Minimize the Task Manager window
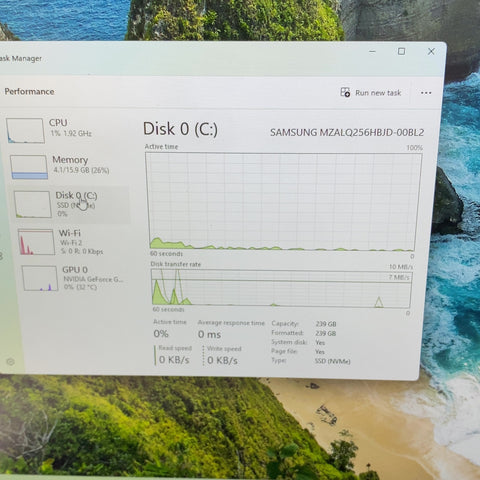The image size is (480, 480). 373,52
